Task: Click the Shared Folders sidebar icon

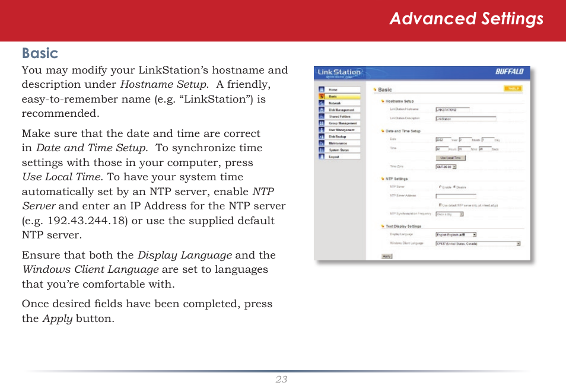Action: 322,116
